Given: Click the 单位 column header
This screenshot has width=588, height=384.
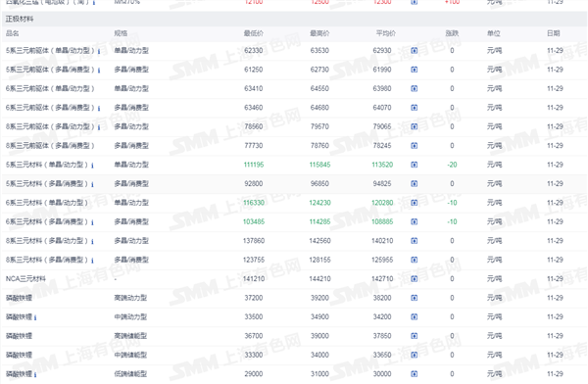Looking at the screenshot, I should pyautogui.click(x=494, y=33).
